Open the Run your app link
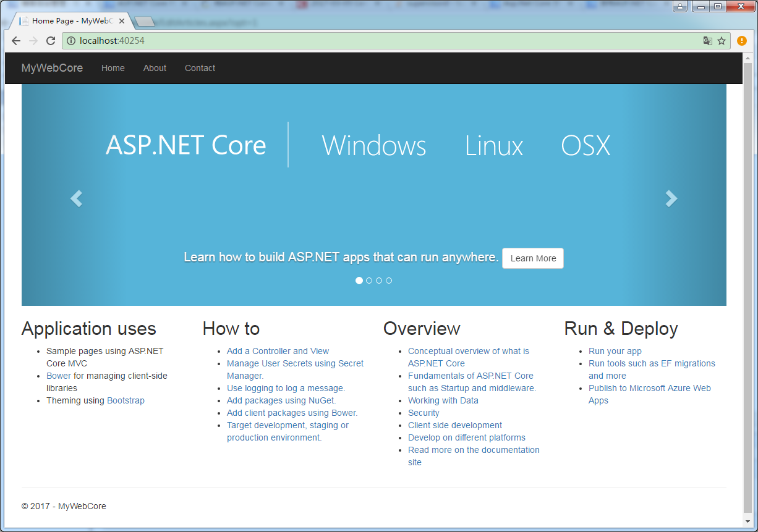The image size is (758, 532). click(x=615, y=351)
